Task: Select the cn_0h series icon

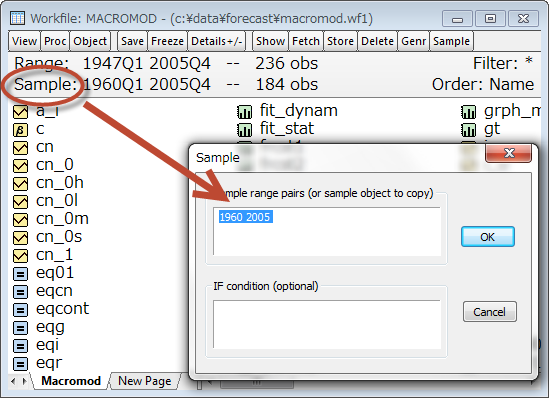Action: [x=20, y=184]
